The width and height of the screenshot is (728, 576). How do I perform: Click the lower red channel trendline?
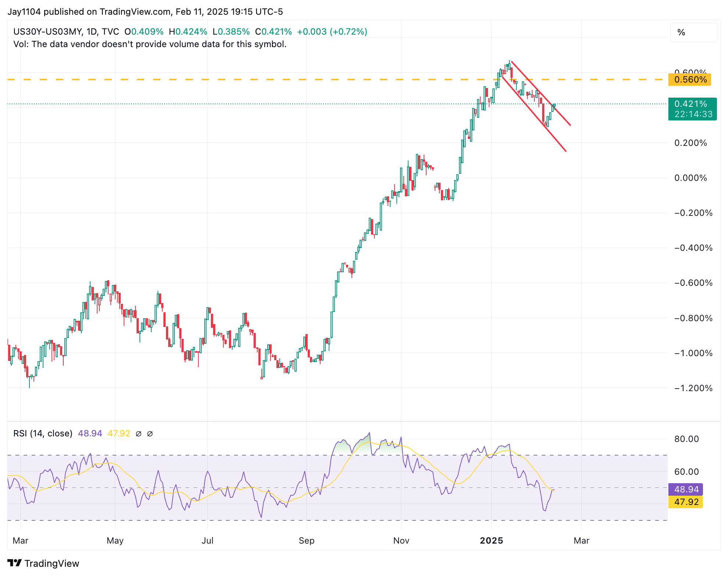pyautogui.click(x=534, y=114)
